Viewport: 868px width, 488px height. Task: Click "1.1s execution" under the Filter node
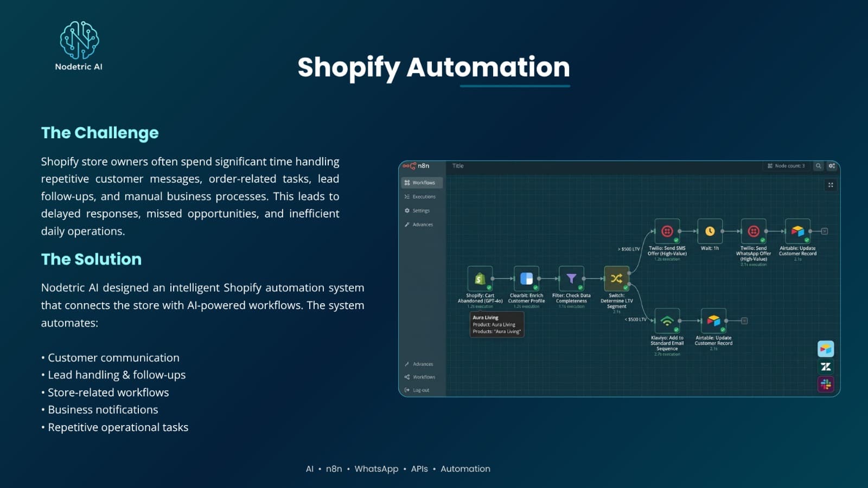tap(571, 306)
